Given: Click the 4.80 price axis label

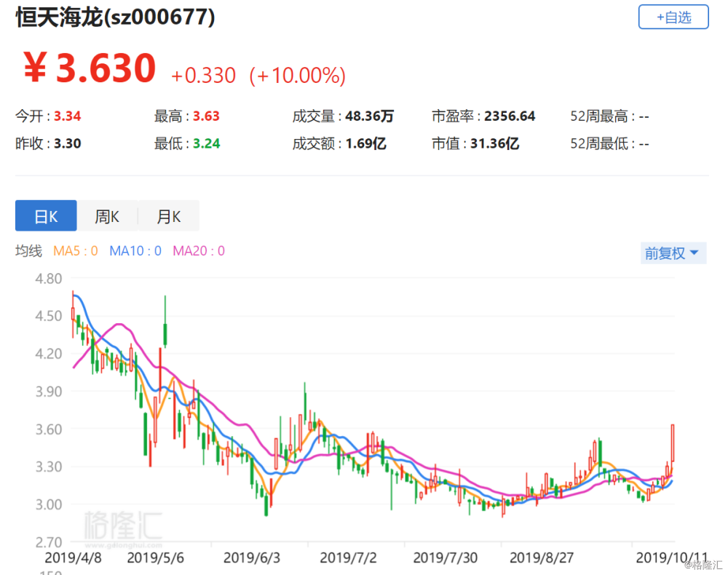Looking at the screenshot, I should click(x=49, y=279).
